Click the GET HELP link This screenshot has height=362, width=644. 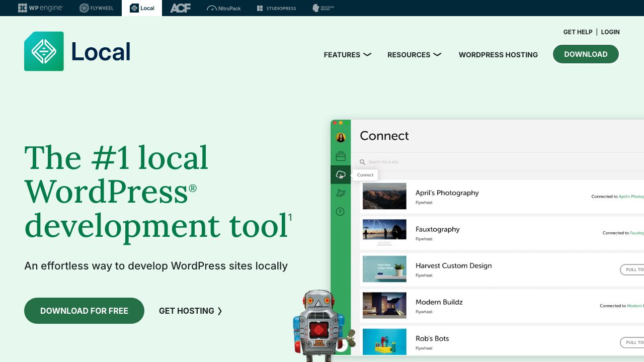point(578,32)
